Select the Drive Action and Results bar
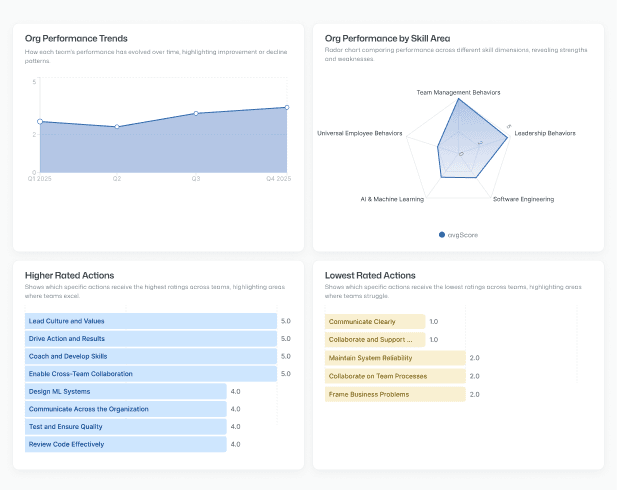617x490 pixels. pos(150,339)
